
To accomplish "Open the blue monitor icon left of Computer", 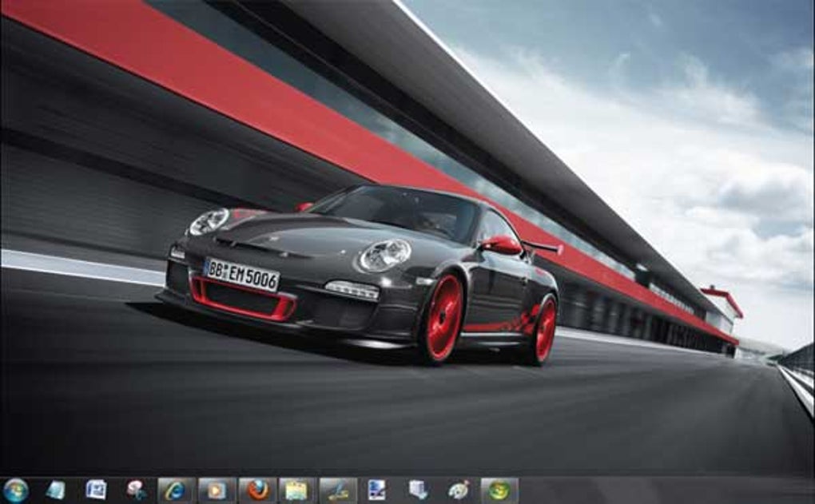I will coord(377,490).
